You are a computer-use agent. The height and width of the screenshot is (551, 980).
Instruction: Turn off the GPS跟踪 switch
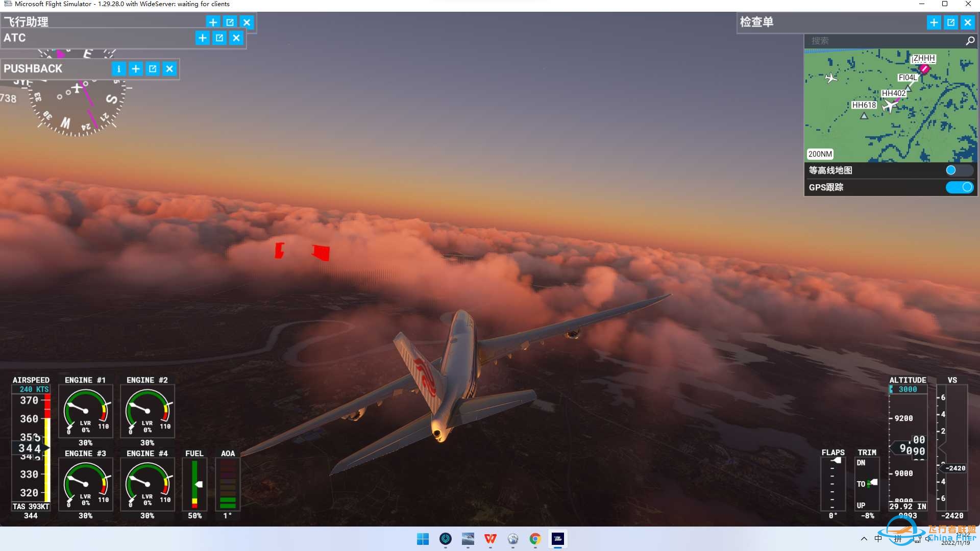click(959, 187)
